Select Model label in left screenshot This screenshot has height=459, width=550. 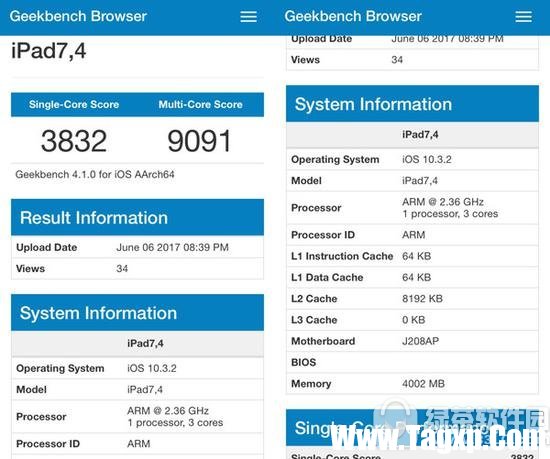point(31,390)
